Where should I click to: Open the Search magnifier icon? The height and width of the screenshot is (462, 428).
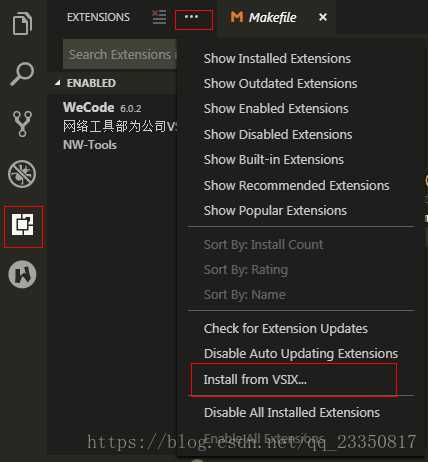pyautogui.click(x=22, y=74)
